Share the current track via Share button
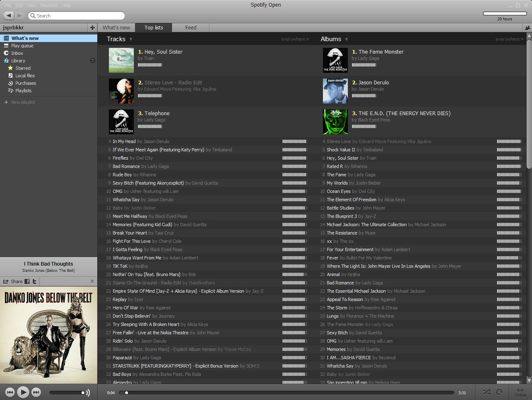 [x=13, y=281]
